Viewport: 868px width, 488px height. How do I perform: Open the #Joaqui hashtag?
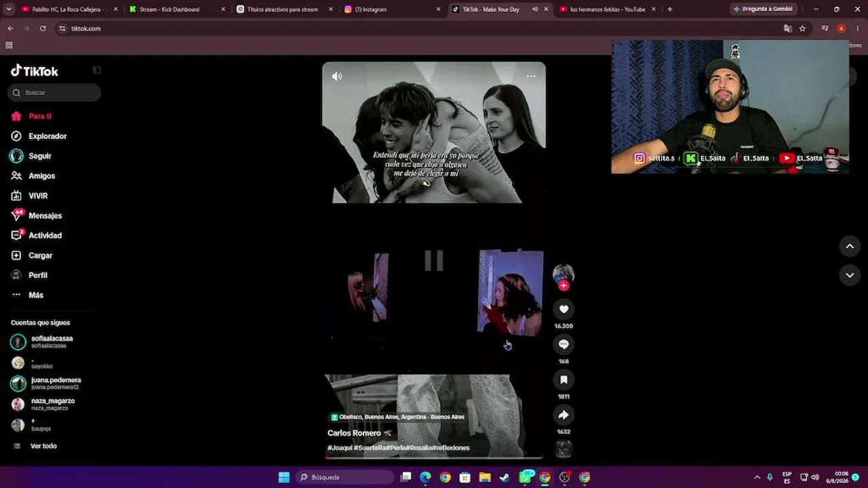pos(340,448)
